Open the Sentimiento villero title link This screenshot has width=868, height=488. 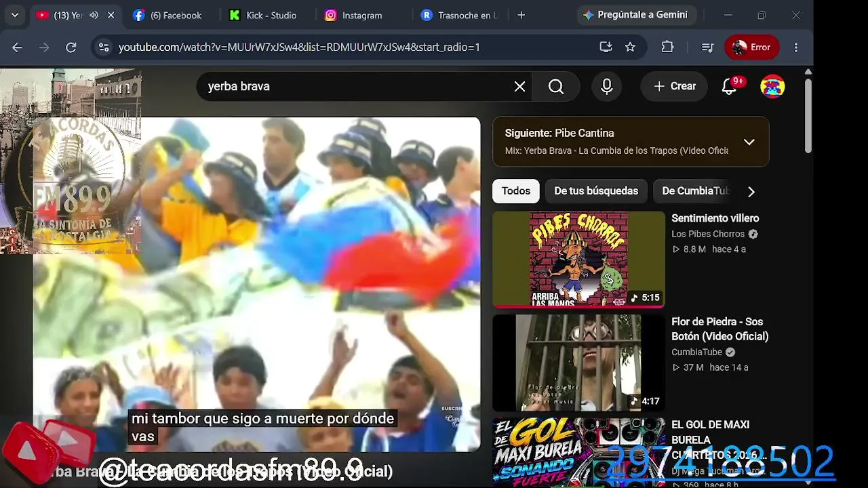715,218
